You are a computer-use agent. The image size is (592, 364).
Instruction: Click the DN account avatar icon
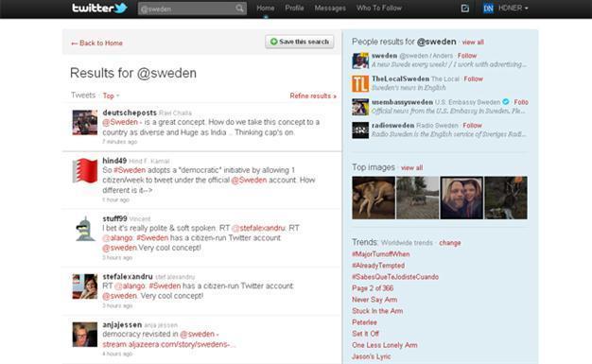tap(488, 8)
